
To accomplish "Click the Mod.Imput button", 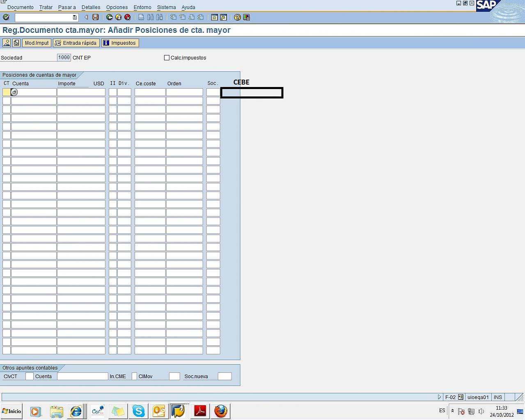I will point(37,43).
